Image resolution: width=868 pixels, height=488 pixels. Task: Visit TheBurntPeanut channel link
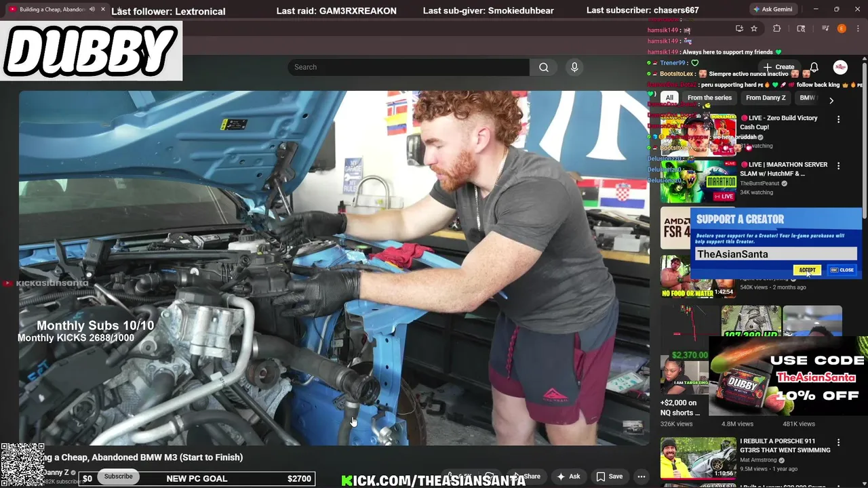coord(759,183)
